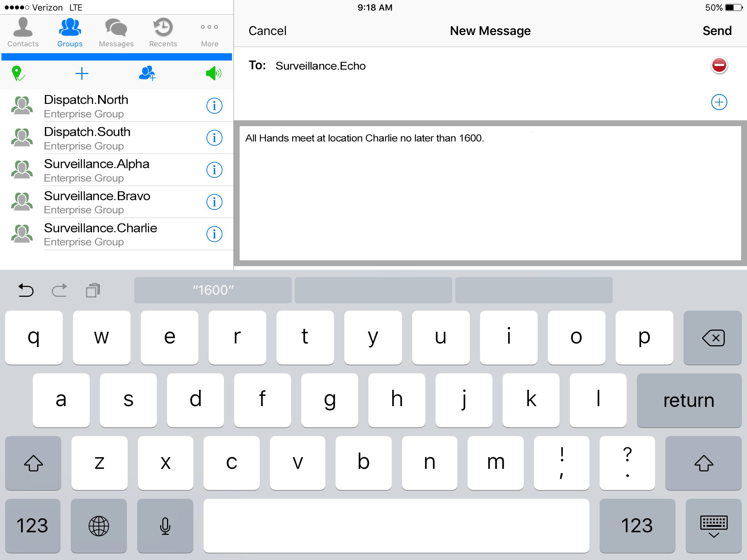Tap keyboard undo arrow icon

[x=26, y=290]
